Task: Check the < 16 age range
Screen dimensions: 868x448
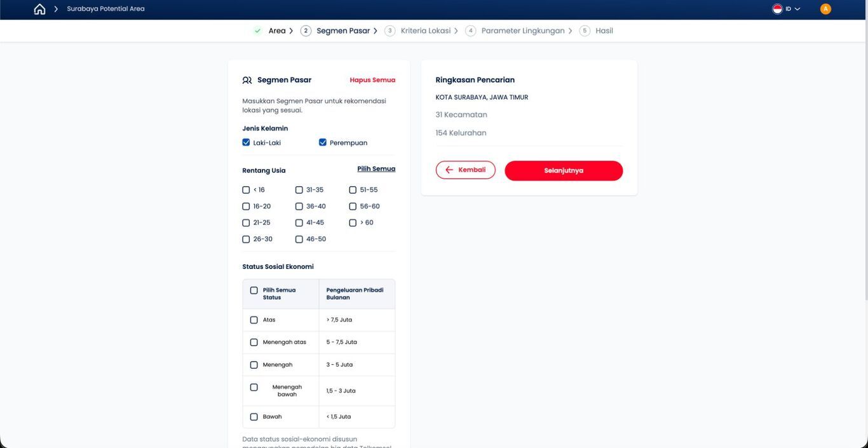Action: (246, 190)
